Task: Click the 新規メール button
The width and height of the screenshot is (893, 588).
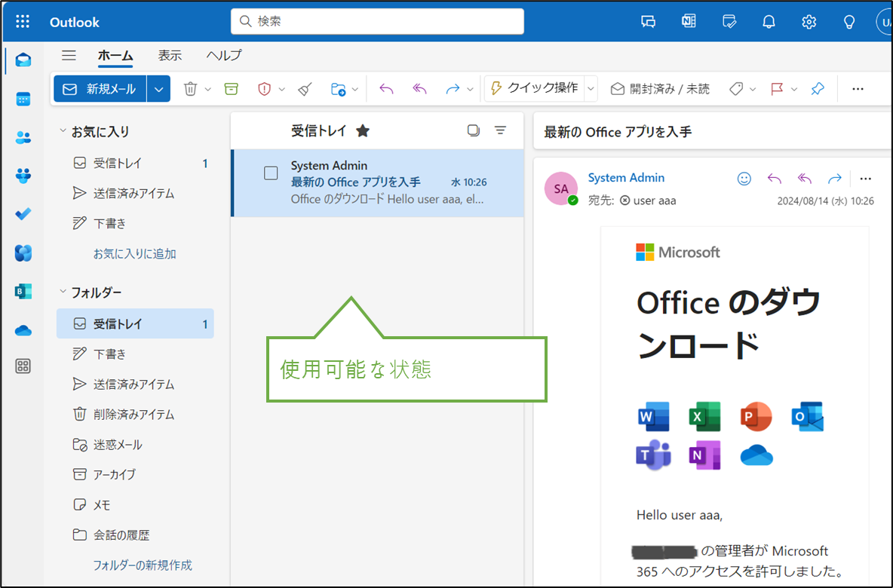Action: (x=100, y=90)
